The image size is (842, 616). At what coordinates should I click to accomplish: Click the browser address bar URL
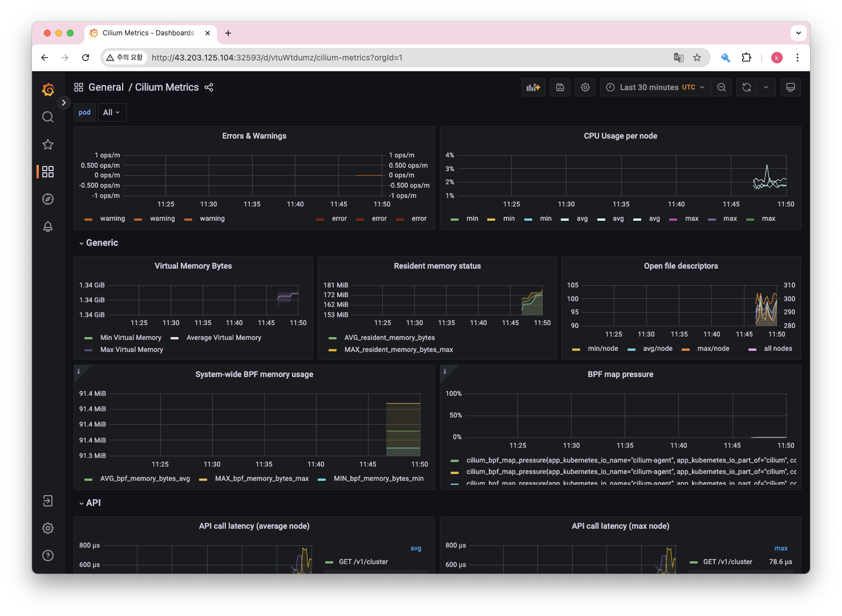click(x=277, y=58)
